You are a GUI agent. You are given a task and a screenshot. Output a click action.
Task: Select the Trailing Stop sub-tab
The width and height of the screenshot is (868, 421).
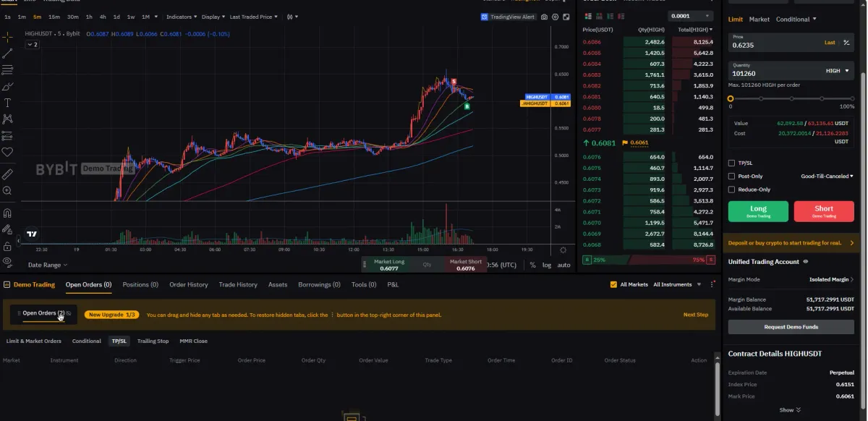coord(153,341)
